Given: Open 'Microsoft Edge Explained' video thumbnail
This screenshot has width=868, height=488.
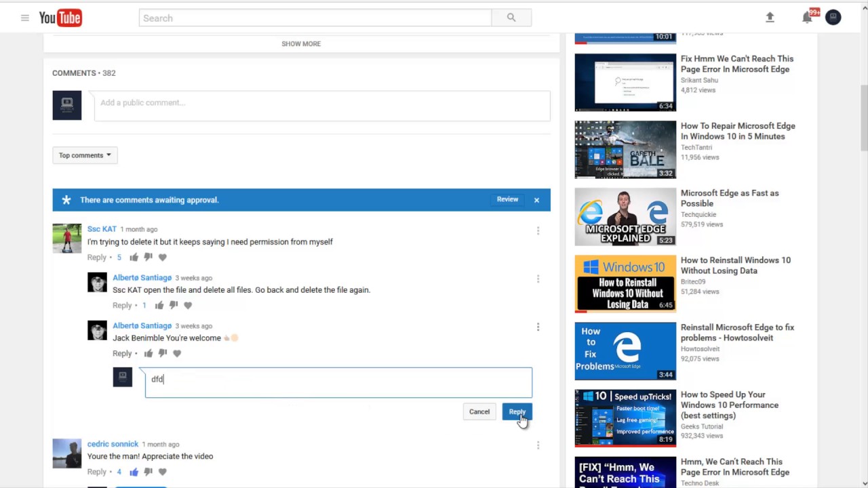Looking at the screenshot, I should 625,216.
